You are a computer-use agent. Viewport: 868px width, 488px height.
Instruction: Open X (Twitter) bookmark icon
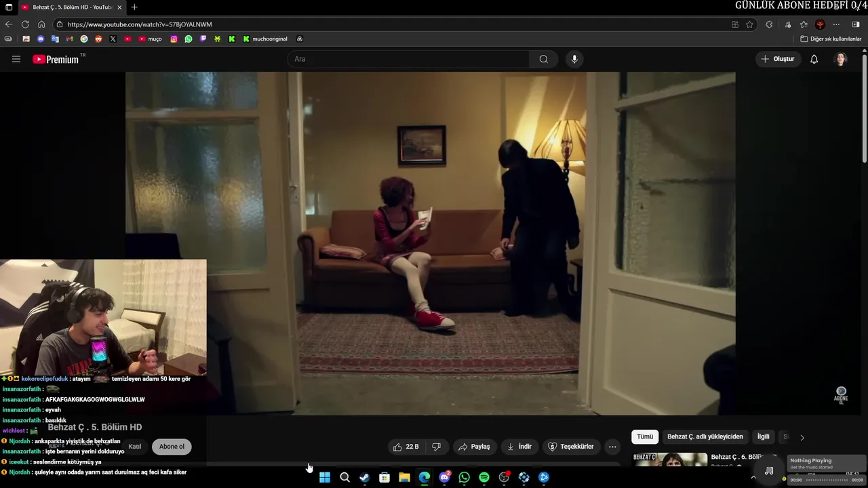tap(113, 39)
